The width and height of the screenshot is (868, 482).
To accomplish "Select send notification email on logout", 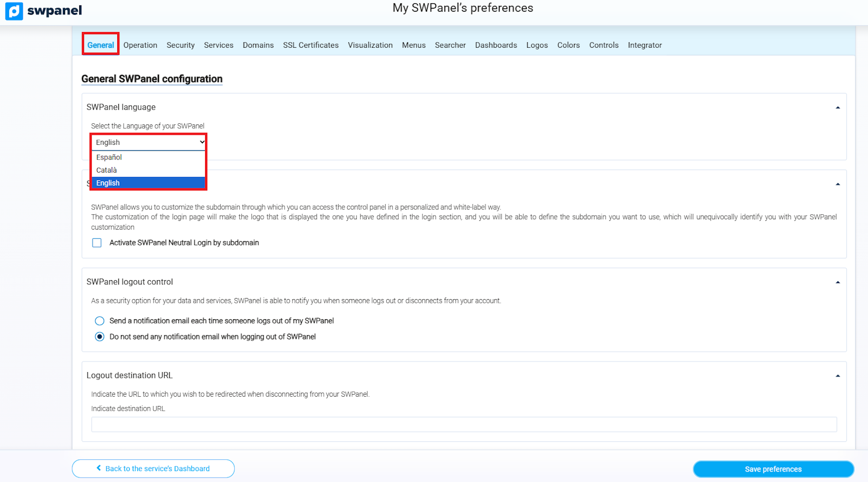I will (x=100, y=321).
